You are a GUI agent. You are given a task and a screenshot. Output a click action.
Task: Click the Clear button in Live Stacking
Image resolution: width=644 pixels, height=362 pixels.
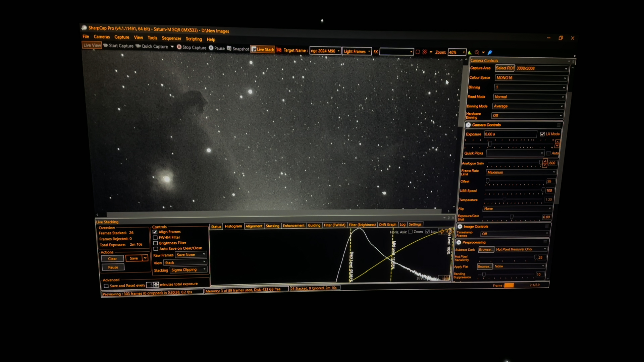click(x=112, y=259)
